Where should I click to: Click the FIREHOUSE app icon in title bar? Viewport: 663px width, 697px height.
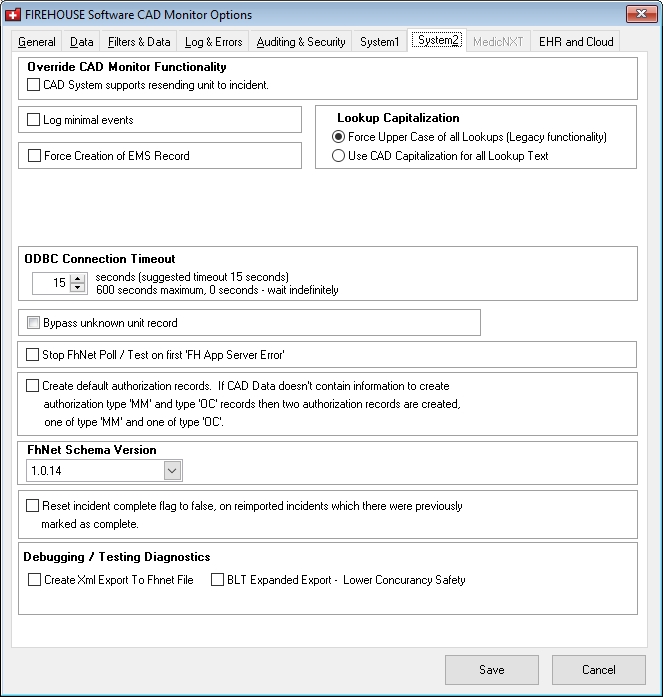point(13,15)
